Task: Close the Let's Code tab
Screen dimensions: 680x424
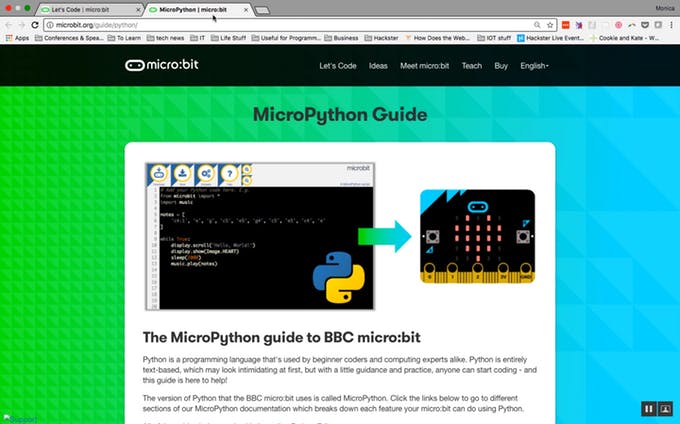Action: click(138, 10)
